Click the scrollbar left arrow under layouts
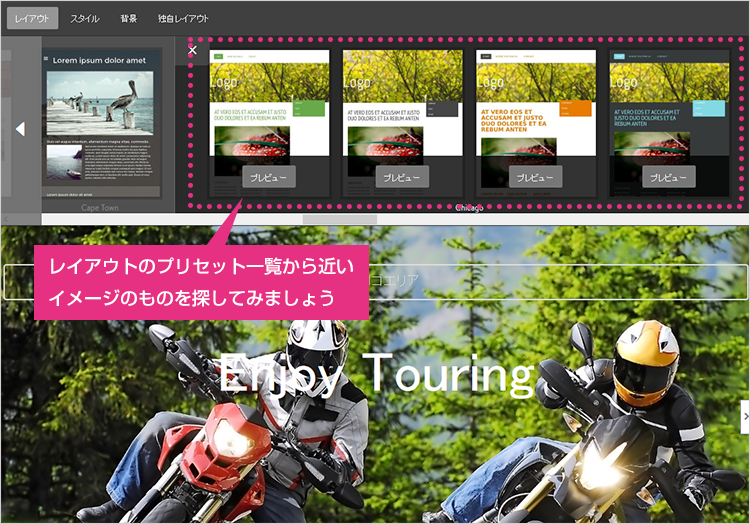 point(6,219)
